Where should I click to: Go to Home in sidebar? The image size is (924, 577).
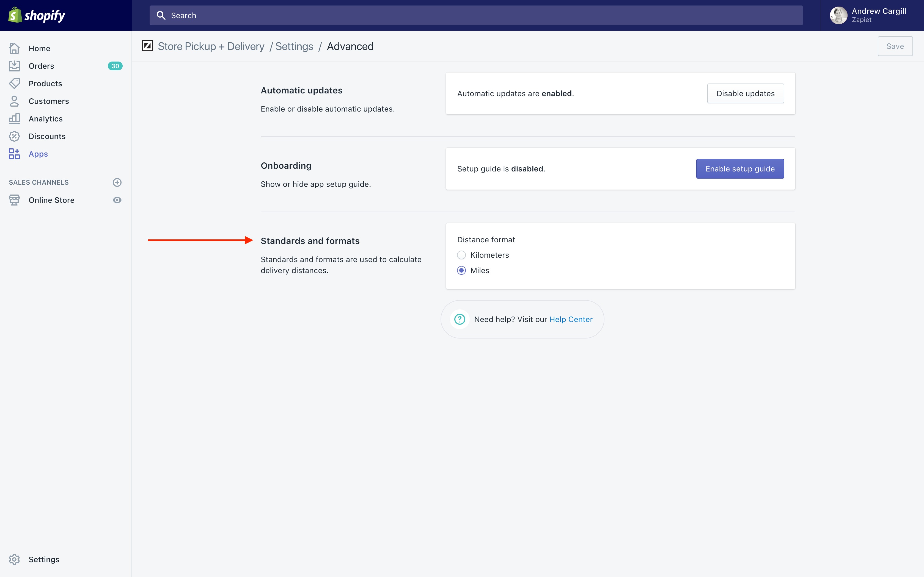pos(39,48)
